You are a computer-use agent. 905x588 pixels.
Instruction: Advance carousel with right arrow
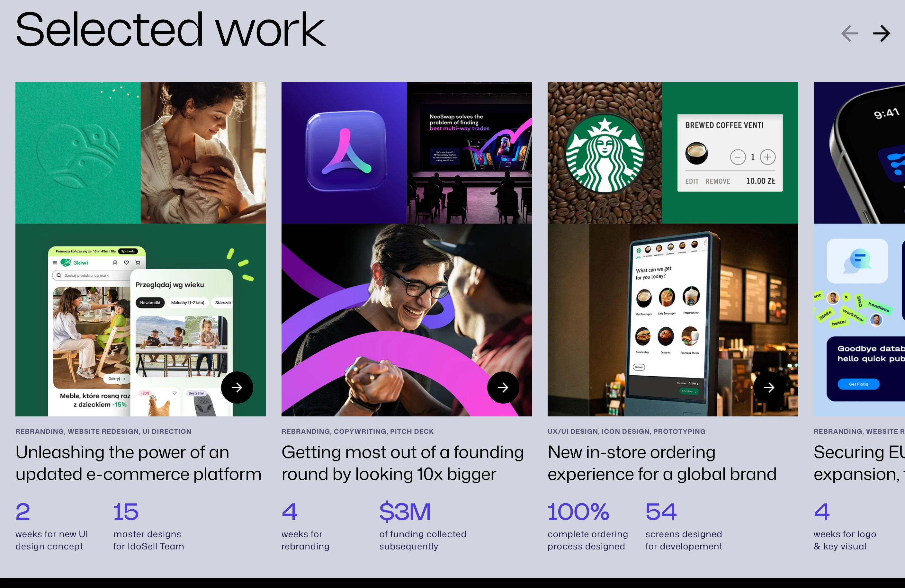[882, 33]
